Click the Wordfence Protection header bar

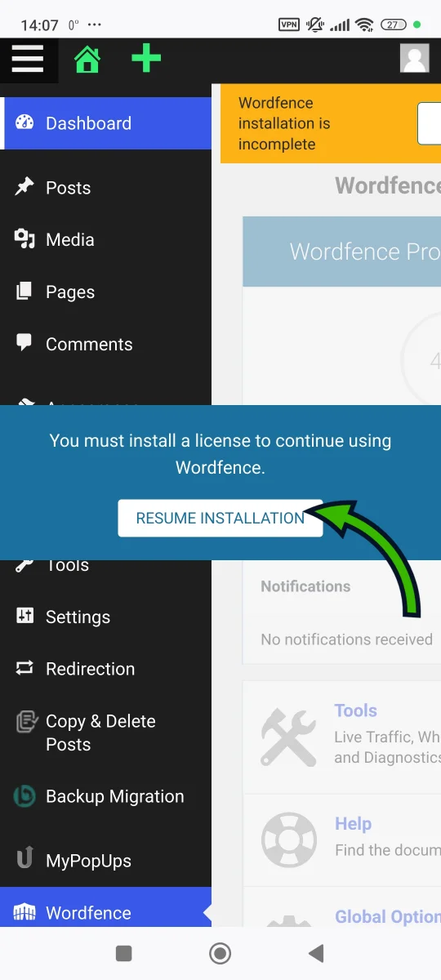(x=342, y=252)
